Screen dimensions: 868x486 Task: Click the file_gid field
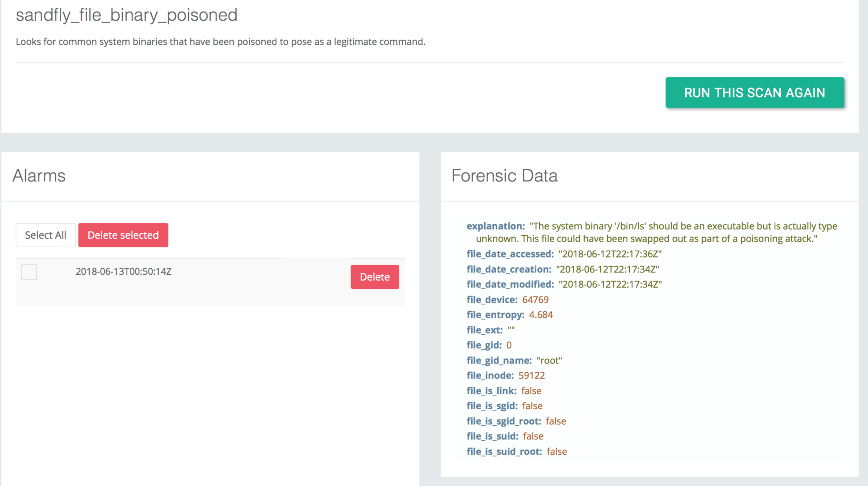[x=489, y=345]
